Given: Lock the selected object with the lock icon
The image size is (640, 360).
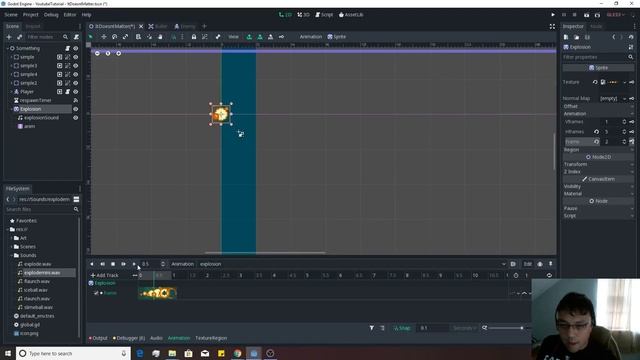Looking at the screenshot, I should 194,37.
